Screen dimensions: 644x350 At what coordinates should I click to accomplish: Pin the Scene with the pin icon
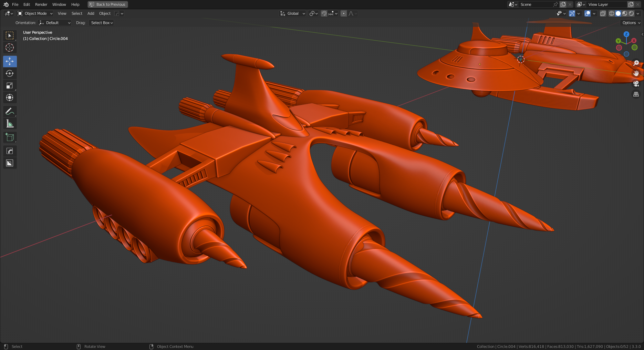555,4
